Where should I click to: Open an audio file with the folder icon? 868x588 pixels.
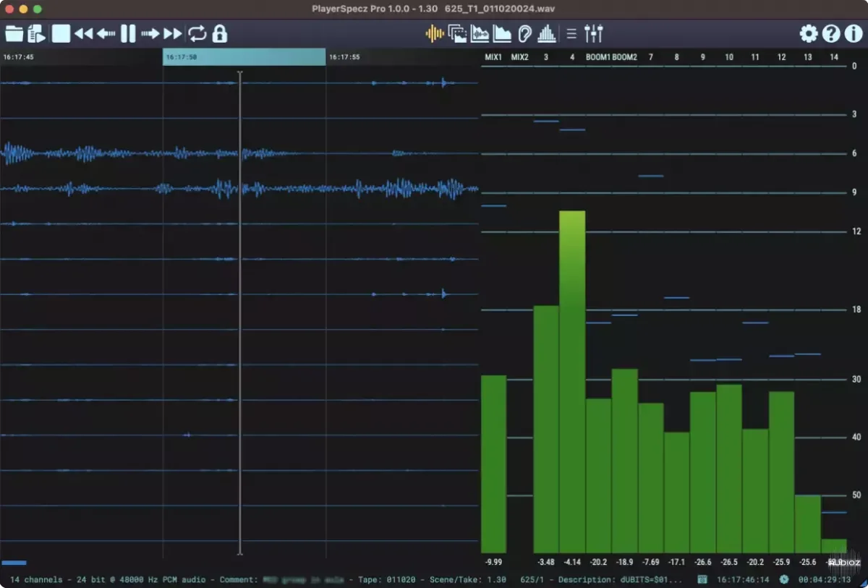(x=14, y=33)
